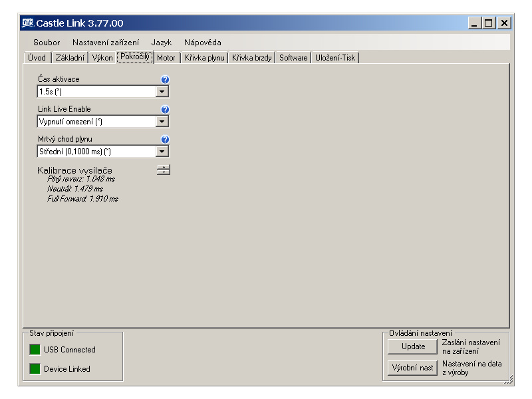Expand Mrtvý chod plynu dropdown list
The height and width of the screenshot is (399, 532).
pyautogui.click(x=162, y=152)
